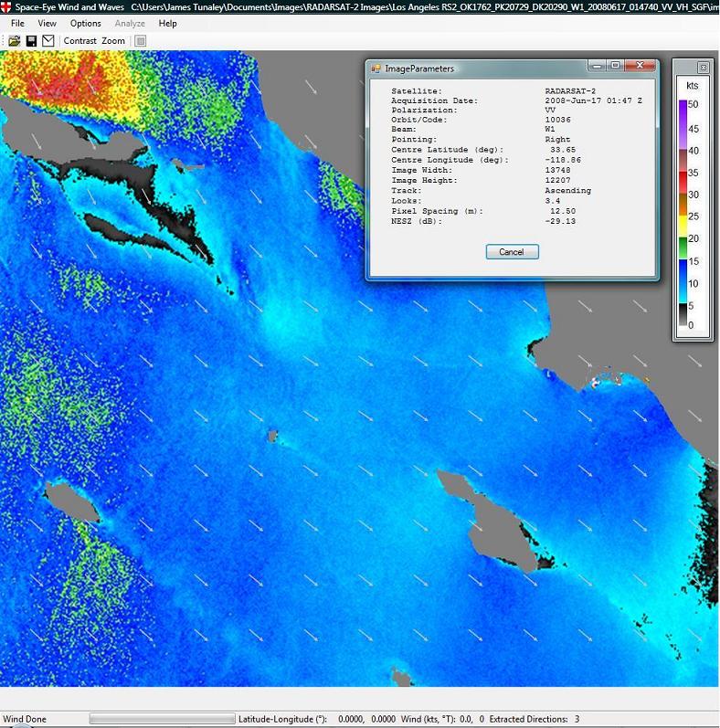Click the status bar progress bar
Viewport: 720px width, 728px height.
[x=162, y=719]
